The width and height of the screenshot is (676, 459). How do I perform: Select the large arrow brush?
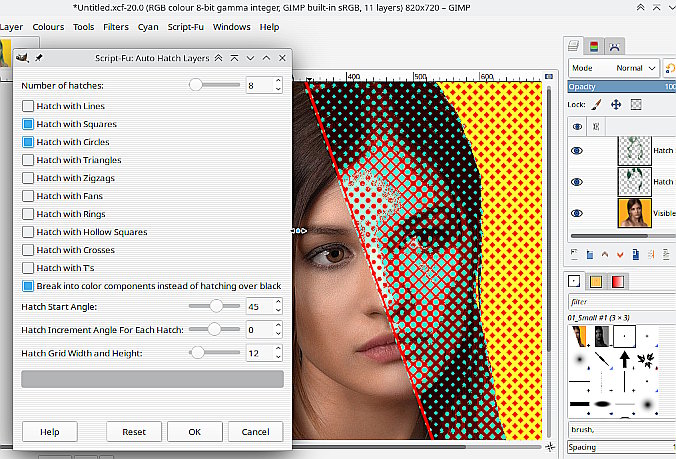(624, 359)
